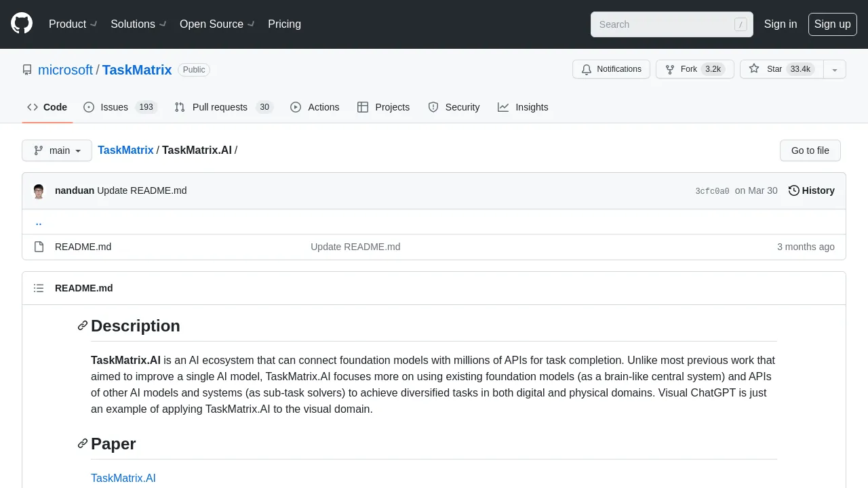Click nanduan's avatar thumbnail
868x488 pixels.
coord(39,191)
